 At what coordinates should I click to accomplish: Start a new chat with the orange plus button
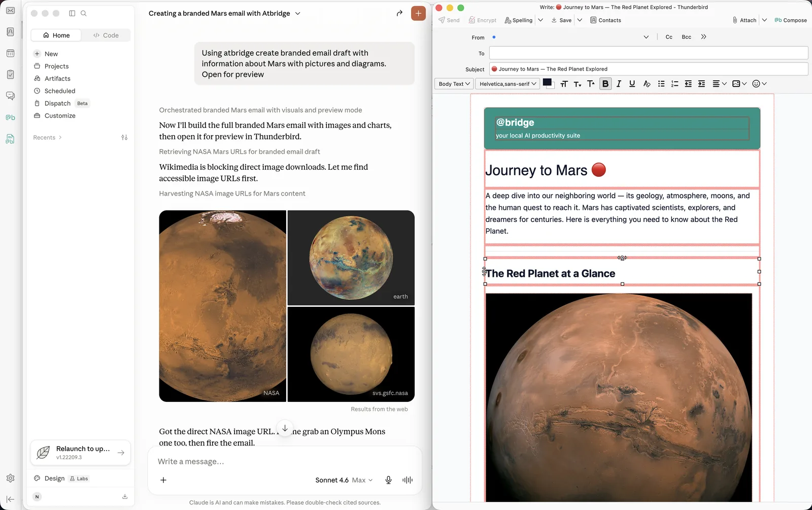click(x=418, y=13)
